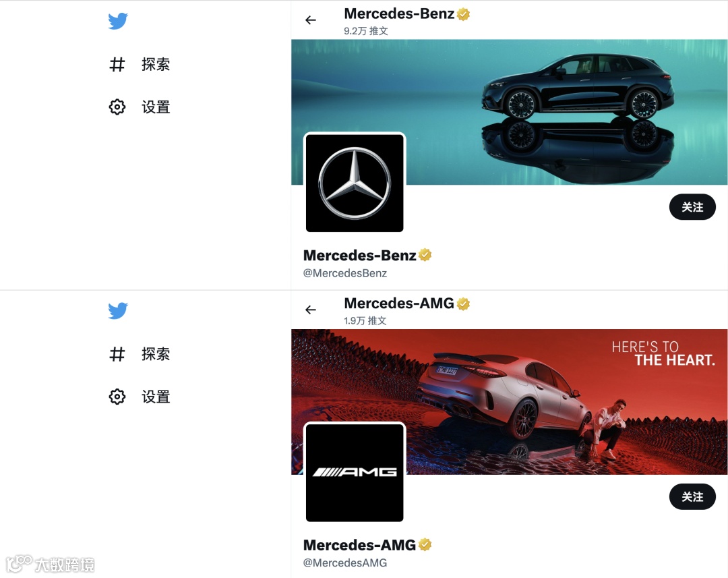Viewport: 728px width, 578px height.
Task: Follow Mercedes-Benz with the 关注 button
Action: point(692,207)
